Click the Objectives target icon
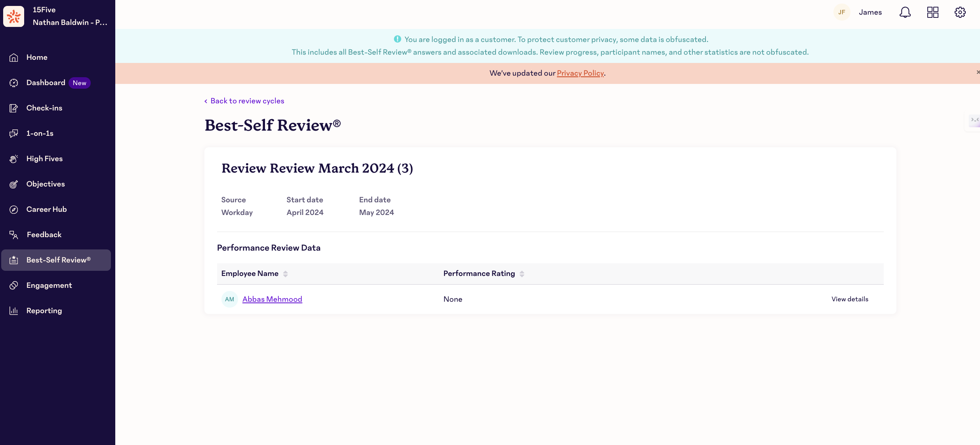This screenshot has width=980, height=445. click(x=14, y=184)
